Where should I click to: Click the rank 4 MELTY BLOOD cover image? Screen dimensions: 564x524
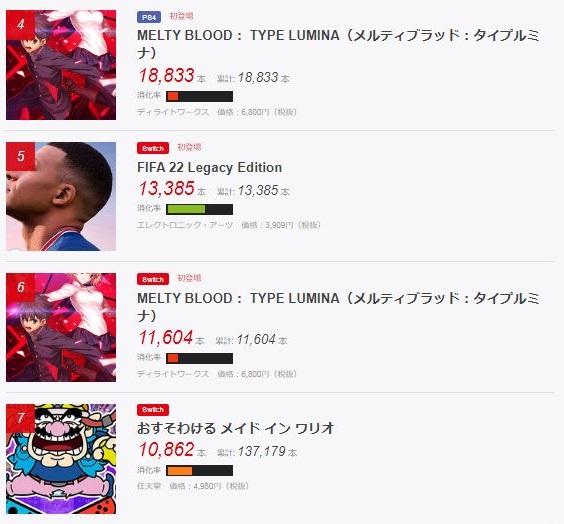[61, 65]
